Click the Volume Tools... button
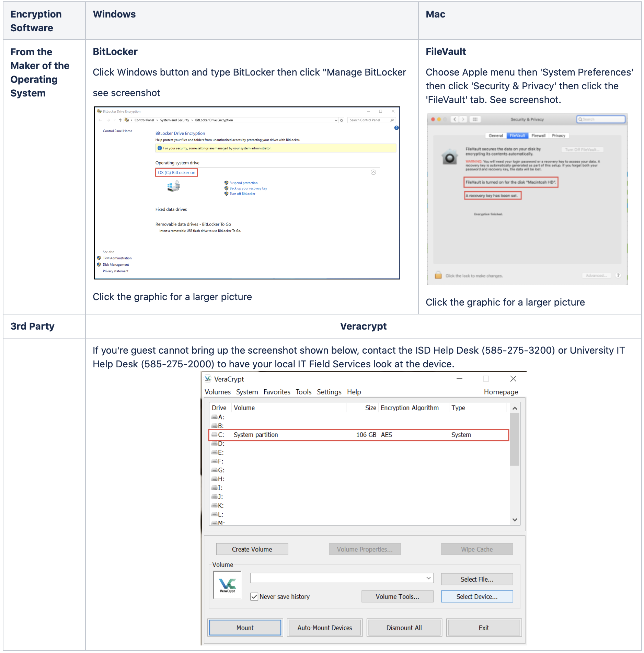This screenshot has height=653, width=644. coord(397,597)
